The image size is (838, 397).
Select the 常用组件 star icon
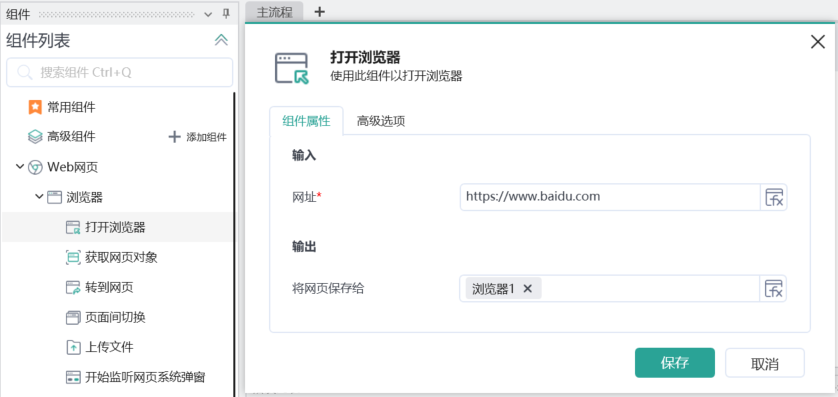(35, 107)
